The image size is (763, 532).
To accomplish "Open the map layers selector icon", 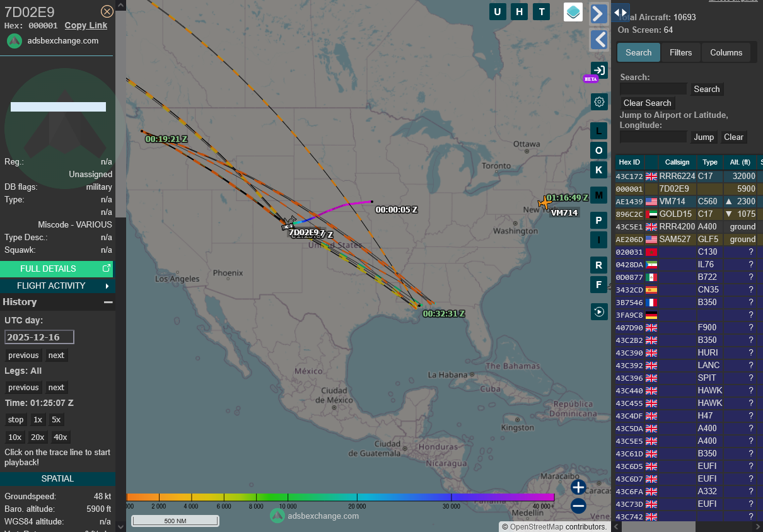I will (x=573, y=12).
